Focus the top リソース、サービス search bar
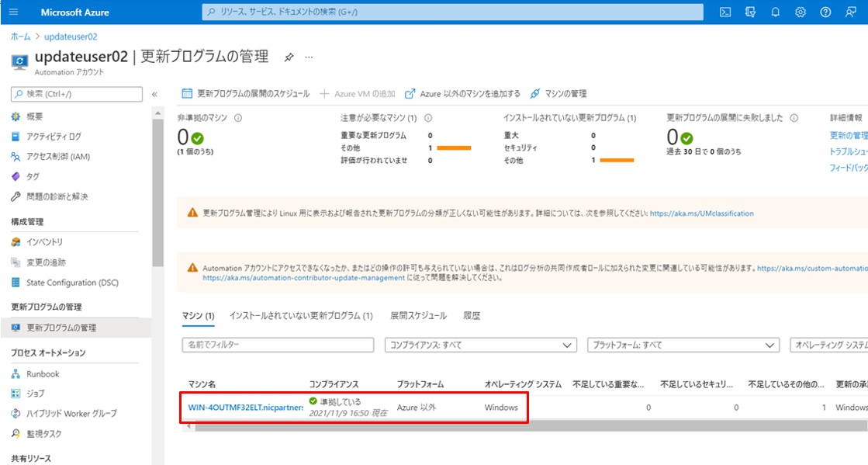 coord(452,12)
